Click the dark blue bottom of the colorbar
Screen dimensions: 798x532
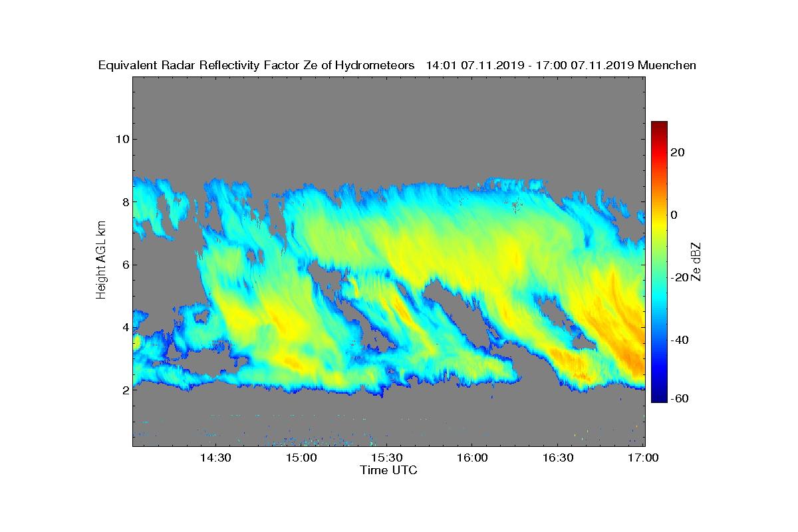[659, 398]
